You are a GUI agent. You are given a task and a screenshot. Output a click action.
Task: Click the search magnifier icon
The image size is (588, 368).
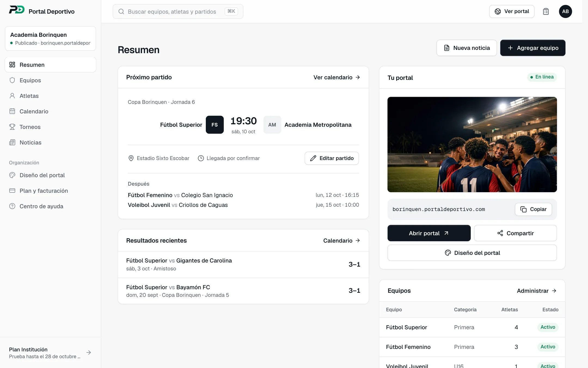tap(121, 11)
